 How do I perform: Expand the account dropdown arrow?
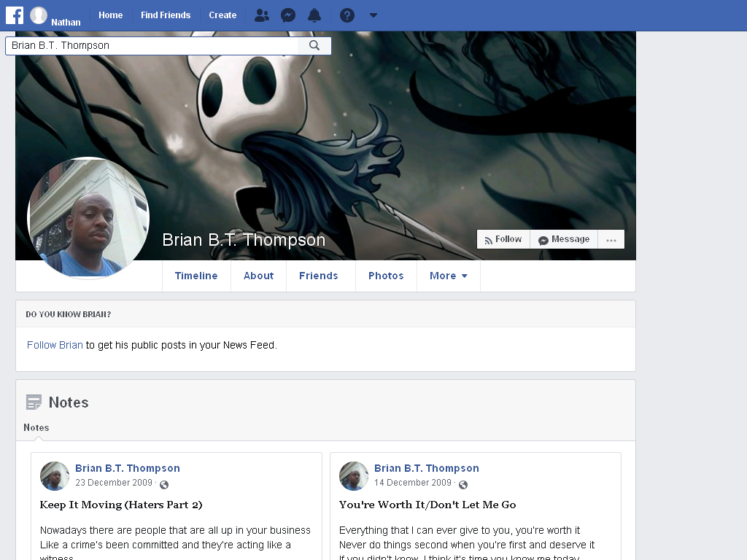[373, 15]
